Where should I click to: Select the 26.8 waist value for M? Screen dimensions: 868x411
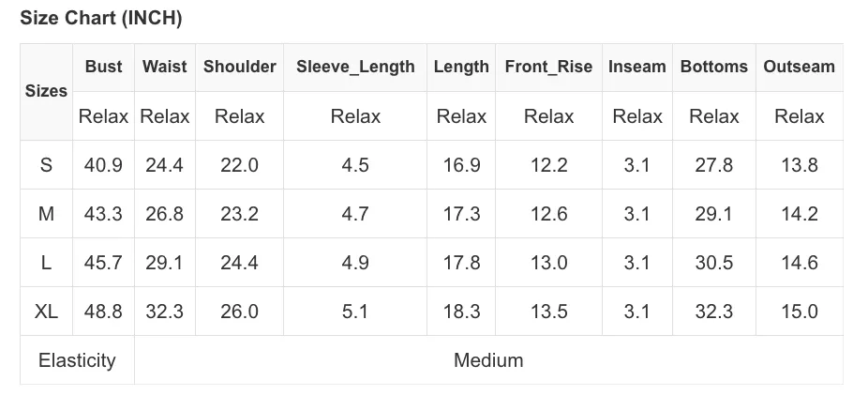pyautogui.click(x=164, y=214)
